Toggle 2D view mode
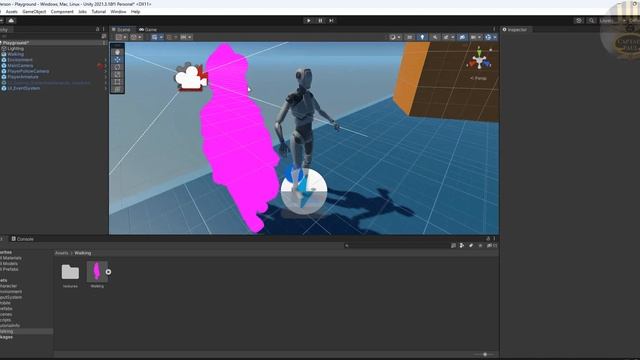 coord(409,37)
